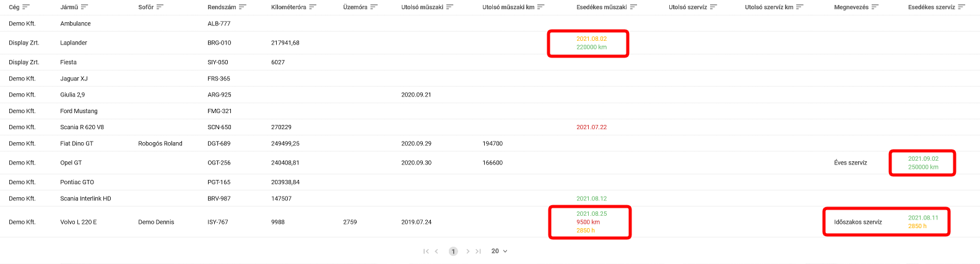
Task: Click the overdue date 2021.07.22
Action: (591, 127)
